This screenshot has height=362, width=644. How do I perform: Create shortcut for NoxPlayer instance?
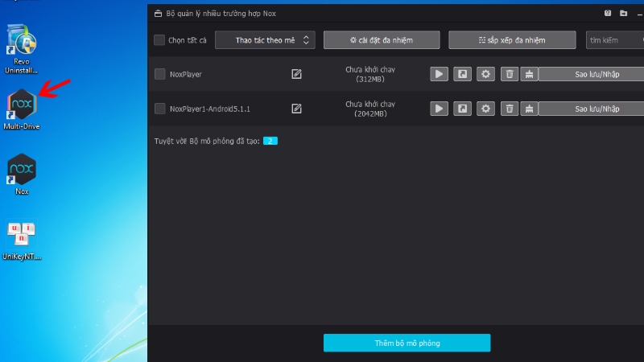462,74
